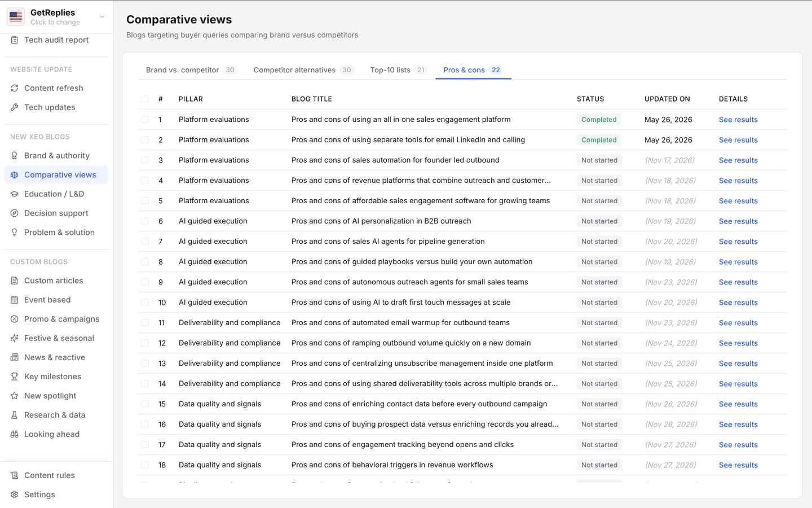Click the Decision support compass icon
The width and height of the screenshot is (812, 508).
(x=15, y=213)
